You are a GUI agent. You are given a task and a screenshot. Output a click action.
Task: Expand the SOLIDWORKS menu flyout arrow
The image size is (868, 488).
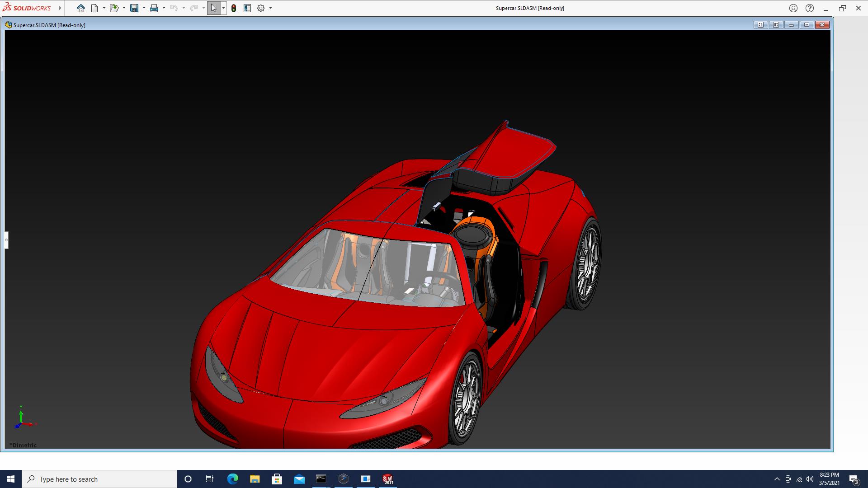point(60,8)
